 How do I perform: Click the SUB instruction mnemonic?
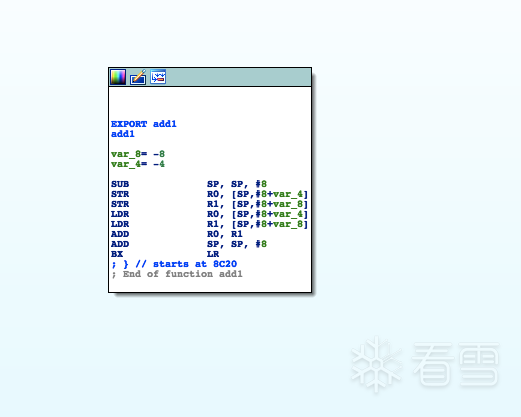pos(120,184)
